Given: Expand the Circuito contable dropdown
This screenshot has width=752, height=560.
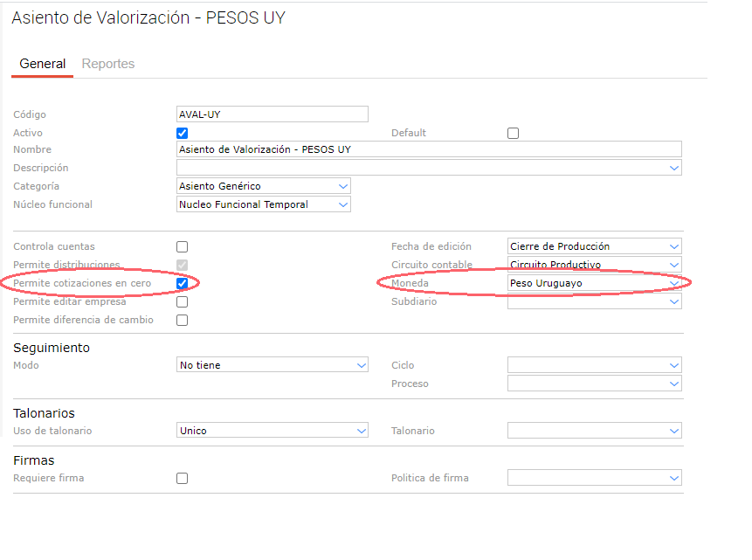Looking at the screenshot, I should pos(594,265).
